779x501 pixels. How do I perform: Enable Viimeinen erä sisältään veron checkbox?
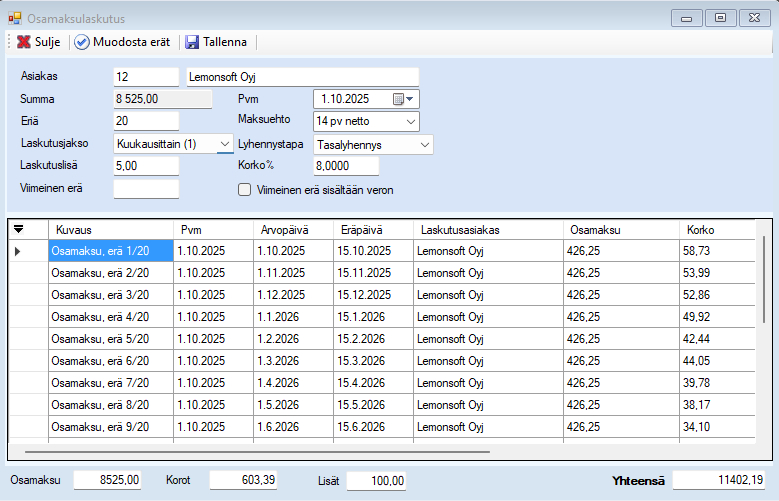pyautogui.click(x=244, y=189)
